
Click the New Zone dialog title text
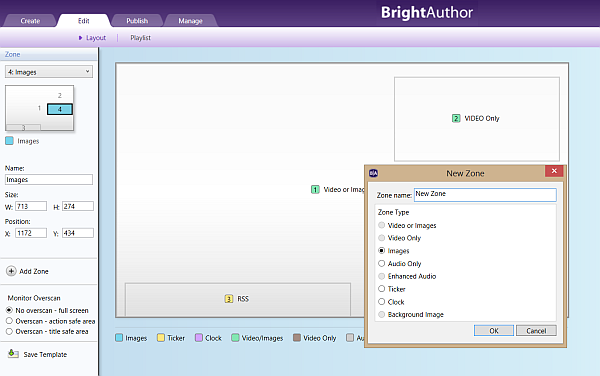click(x=465, y=173)
